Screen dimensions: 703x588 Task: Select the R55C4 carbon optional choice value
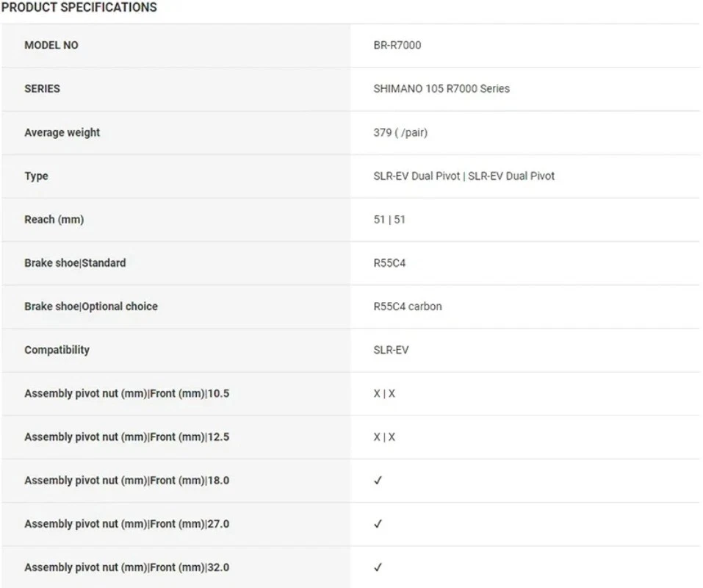click(408, 306)
